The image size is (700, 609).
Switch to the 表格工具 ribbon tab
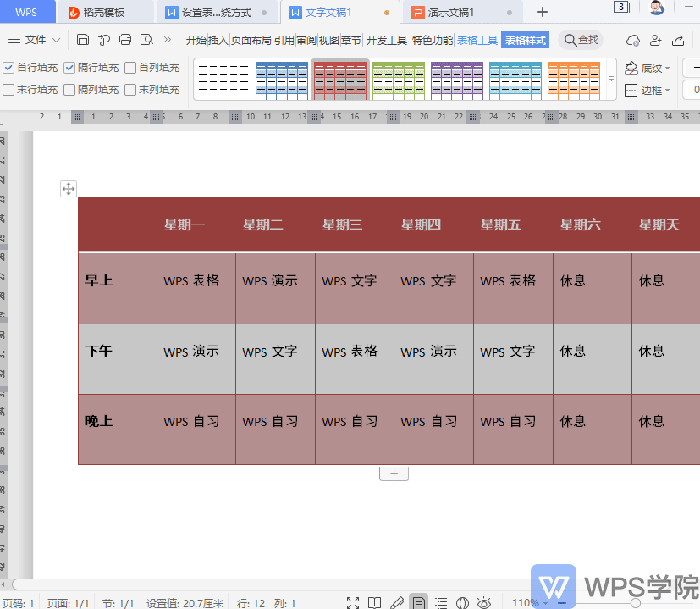pos(477,40)
